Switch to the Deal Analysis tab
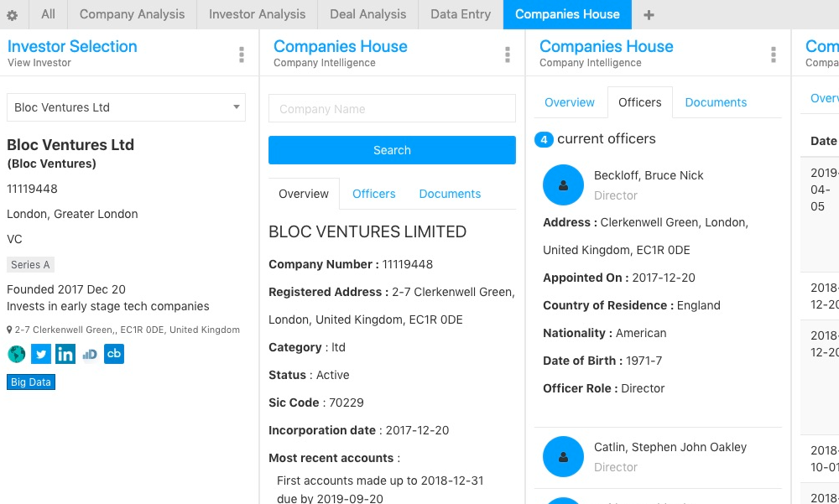The width and height of the screenshot is (839, 504). [368, 14]
